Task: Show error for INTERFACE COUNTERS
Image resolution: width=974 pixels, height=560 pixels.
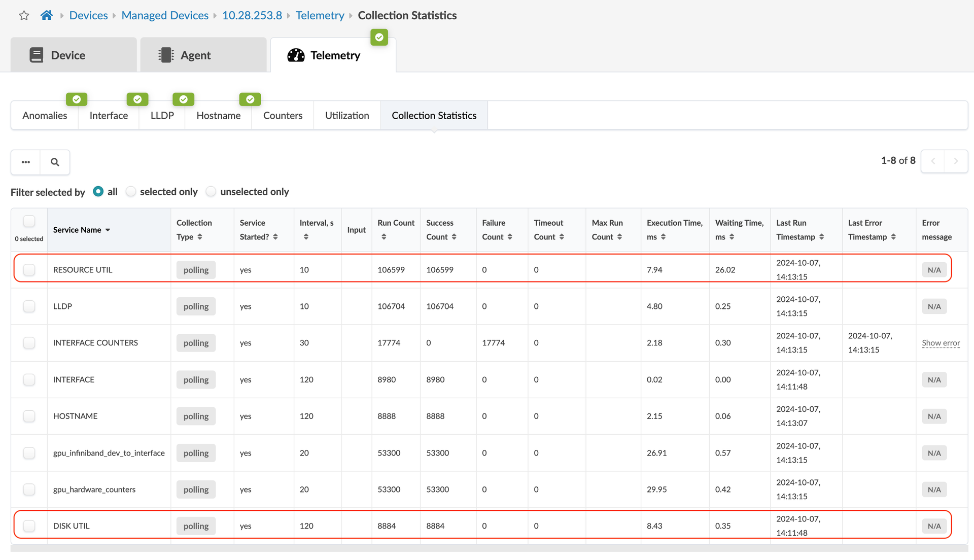Action: tap(941, 343)
